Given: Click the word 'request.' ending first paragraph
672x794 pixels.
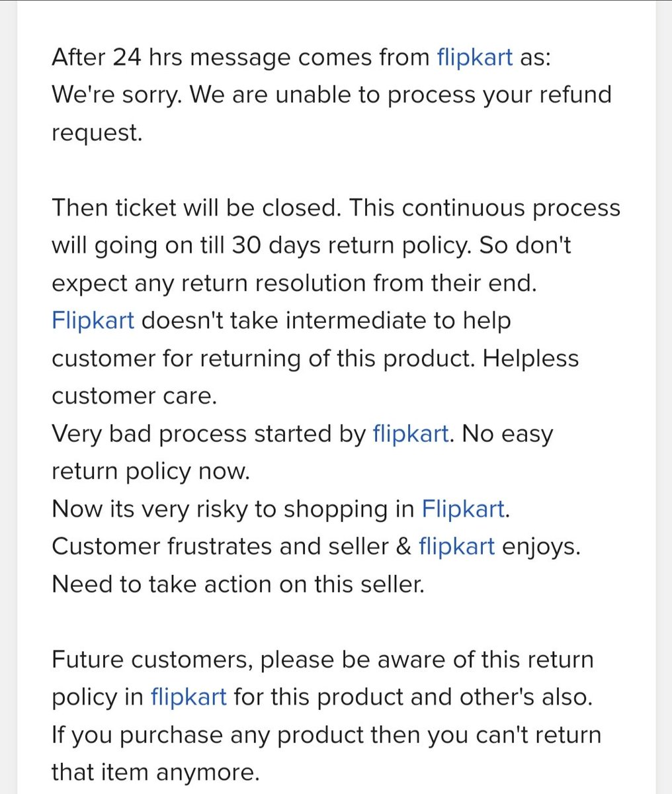Looking at the screenshot, I should coord(97,133).
